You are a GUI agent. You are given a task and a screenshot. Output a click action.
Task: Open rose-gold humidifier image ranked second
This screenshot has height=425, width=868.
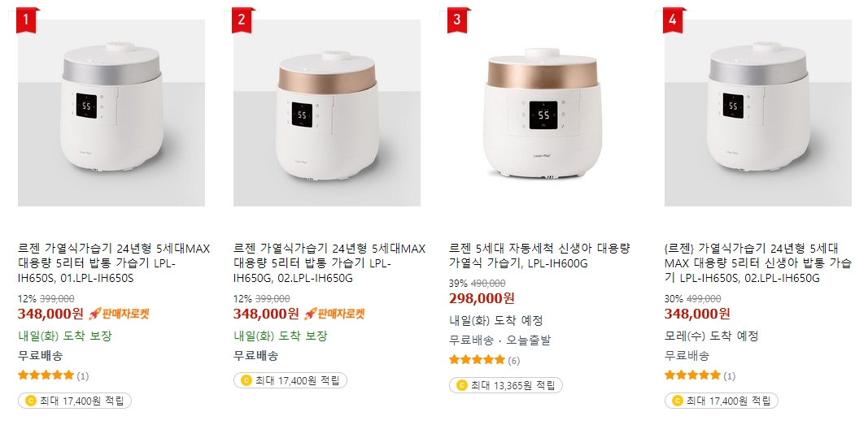click(326, 113)
